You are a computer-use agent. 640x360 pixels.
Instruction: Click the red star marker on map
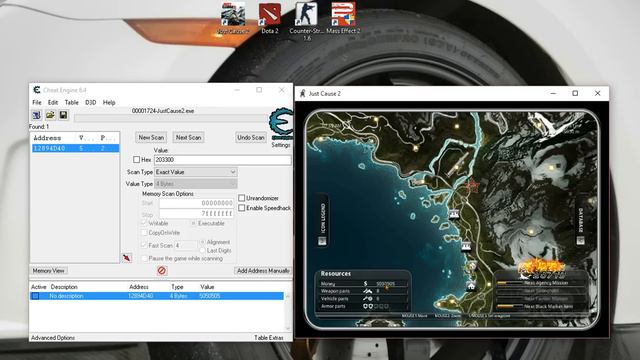(x=471, y=186)
